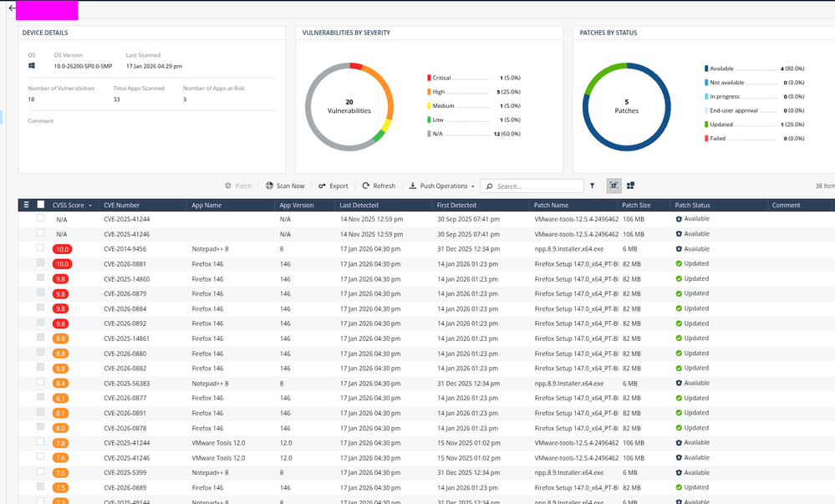This screenshot has height=504, width=835.
Task: Sort by the Patch Name column header
Action: point(551,205)
